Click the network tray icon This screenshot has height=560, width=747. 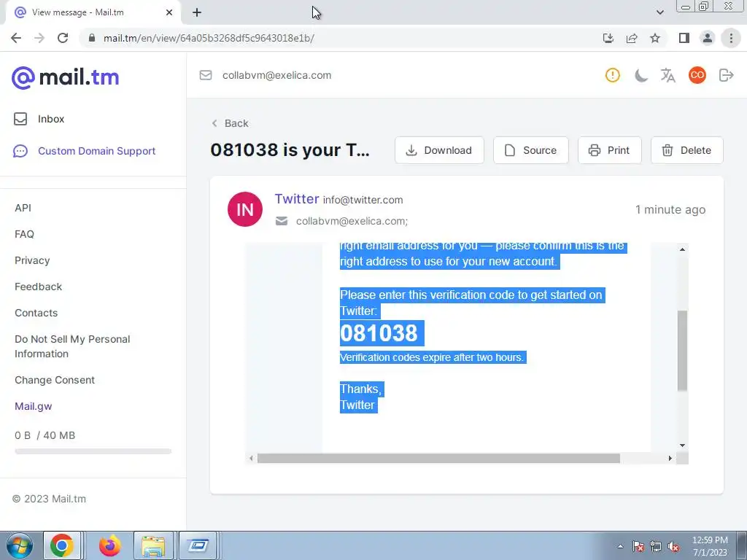click(656, 546)
